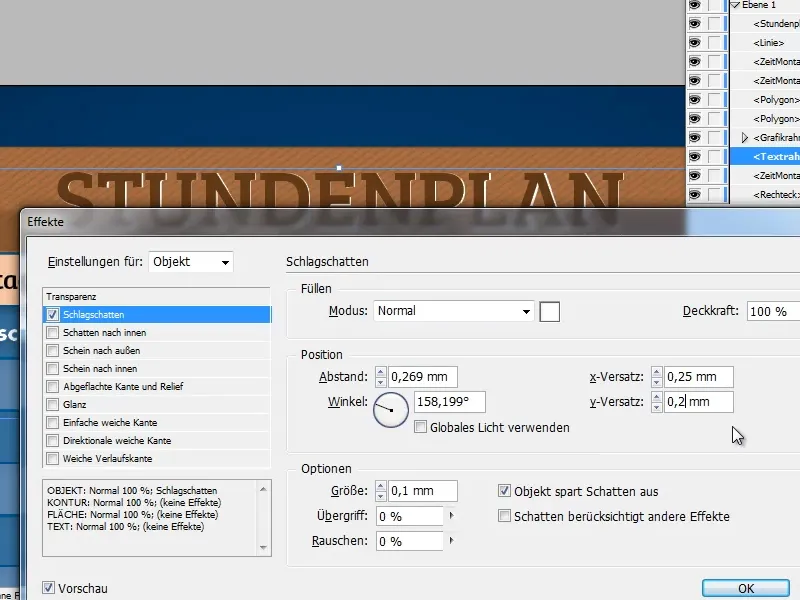Click lock box next to <Textrah layer item
This screenshot has height=600, width=800.
[x=714, y=157]
